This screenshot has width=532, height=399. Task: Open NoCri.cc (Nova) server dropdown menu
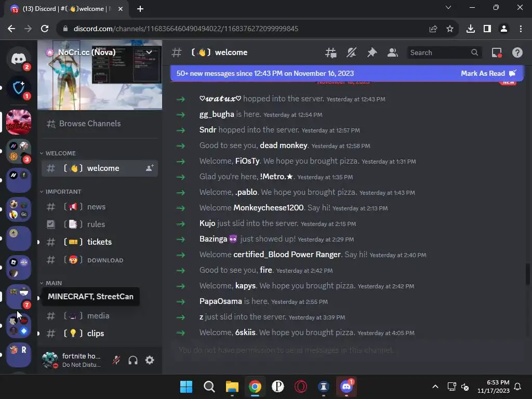pyautogui.click(x=149, y=52)
